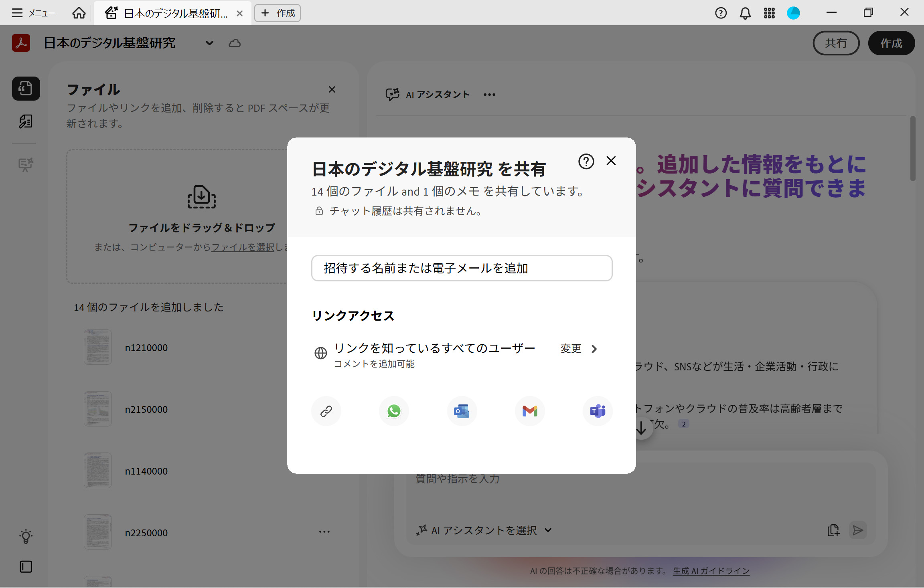Share via Gmail icon

(x=529, y=411)
